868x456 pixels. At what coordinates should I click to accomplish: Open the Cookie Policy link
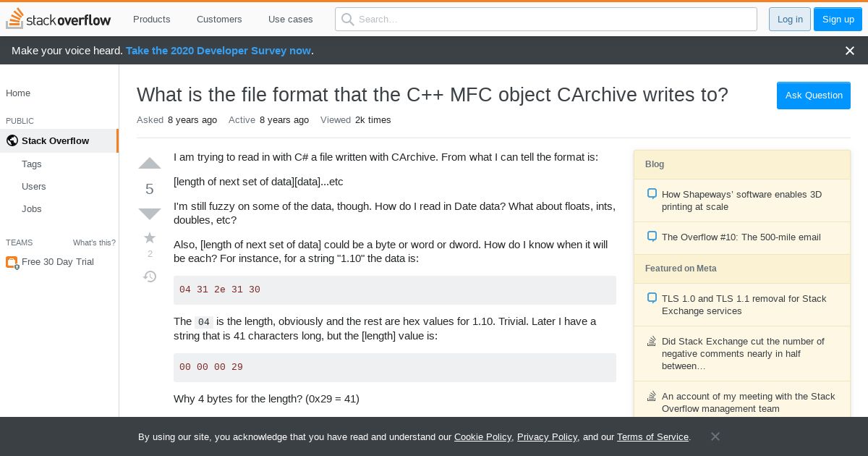click(482, 437)
